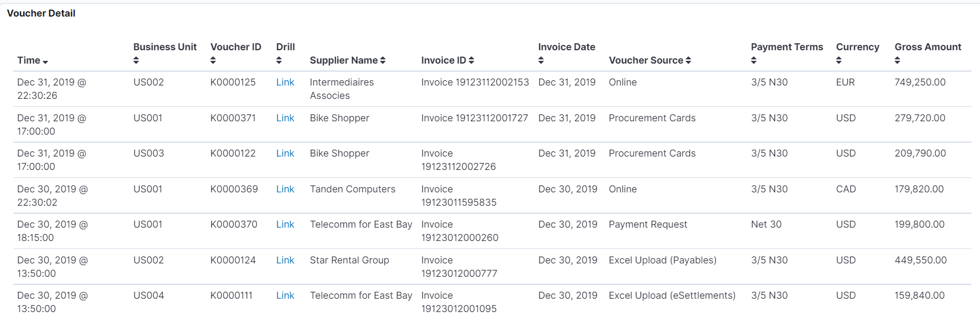Follow Drill Link for voucher K0000111
Image resolution: width=980 pixels, height=319 pixels.
[285, 295]
